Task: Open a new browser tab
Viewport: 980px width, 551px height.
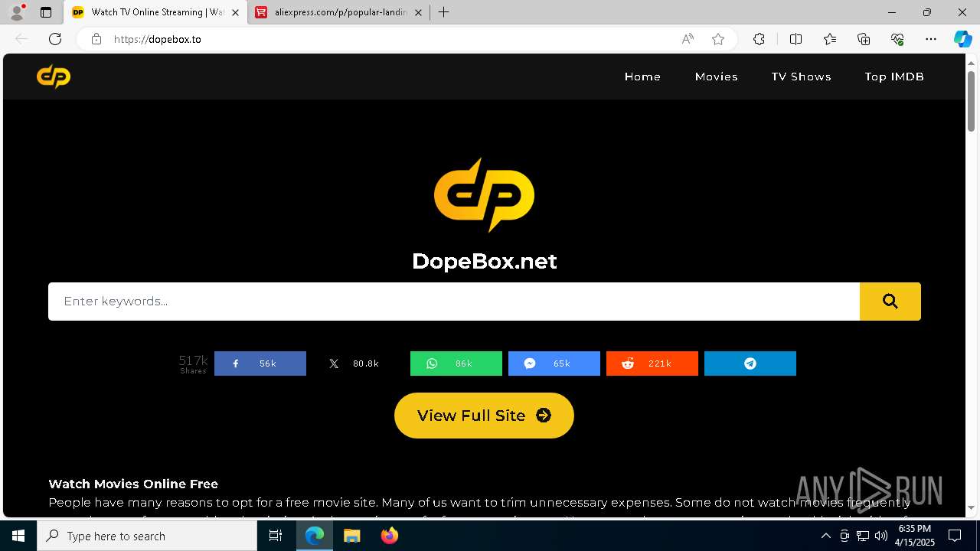Action: [x=444, y=12]
